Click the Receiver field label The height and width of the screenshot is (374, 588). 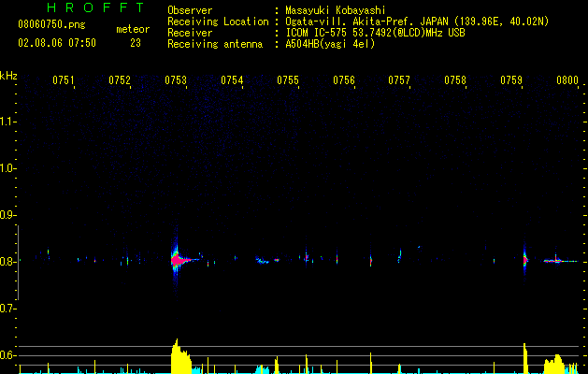pyautogui.click(x=190, y=33)
